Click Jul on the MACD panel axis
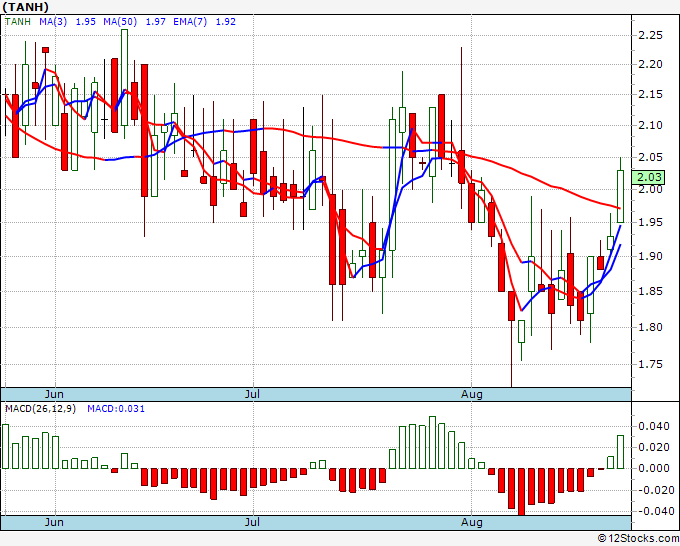This screenshot has height=546, width=680. click(x=252, y=522)
